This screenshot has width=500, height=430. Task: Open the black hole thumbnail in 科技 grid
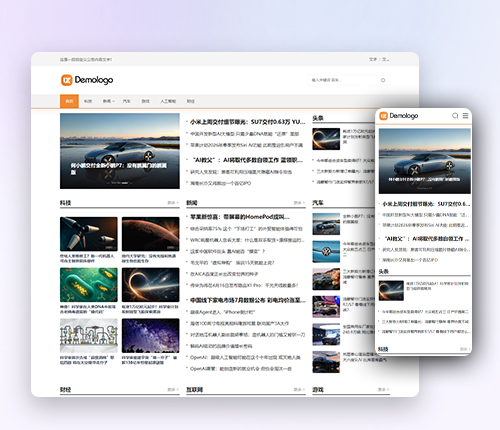tap(150, 285)
